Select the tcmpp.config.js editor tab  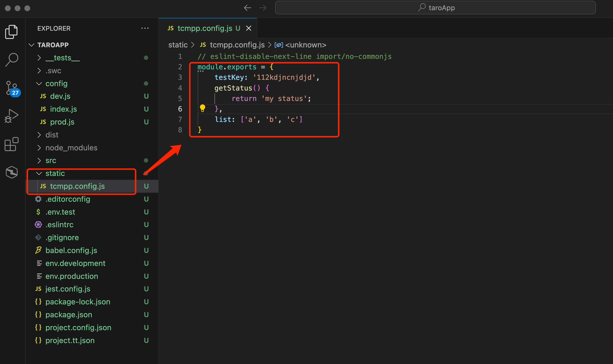[205, 28]
